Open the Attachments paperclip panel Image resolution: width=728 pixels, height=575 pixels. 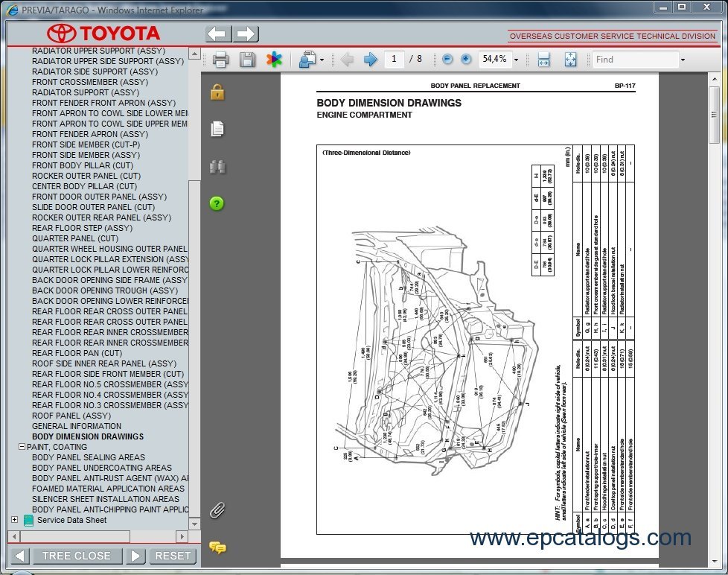pyautogui.click(x=217, y=510)
